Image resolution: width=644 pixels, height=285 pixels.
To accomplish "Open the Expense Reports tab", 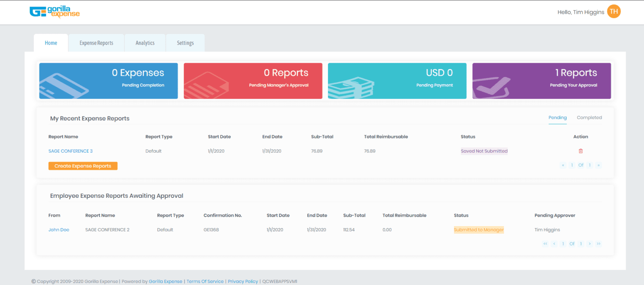I will pos(96,43).
